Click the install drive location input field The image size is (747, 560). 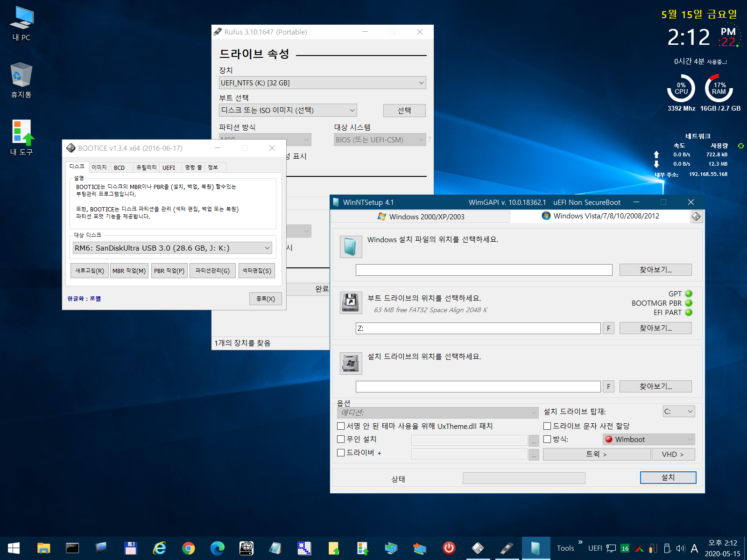coord(478,386)
